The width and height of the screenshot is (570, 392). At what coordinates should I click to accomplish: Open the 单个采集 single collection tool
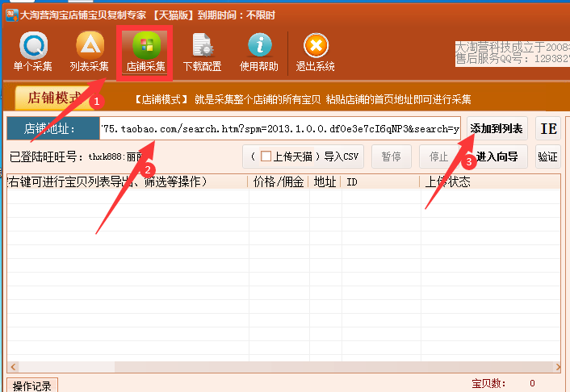(33, 51)
